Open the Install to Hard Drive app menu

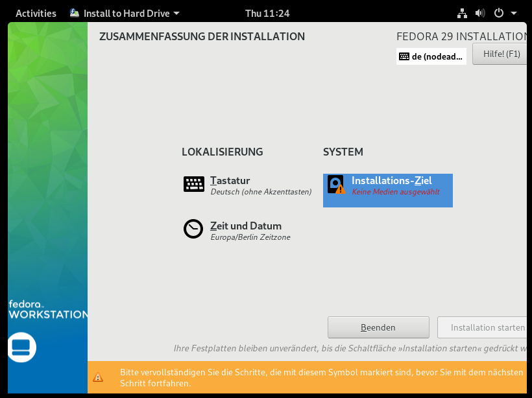pyautogui.click(x=125, y=13)
